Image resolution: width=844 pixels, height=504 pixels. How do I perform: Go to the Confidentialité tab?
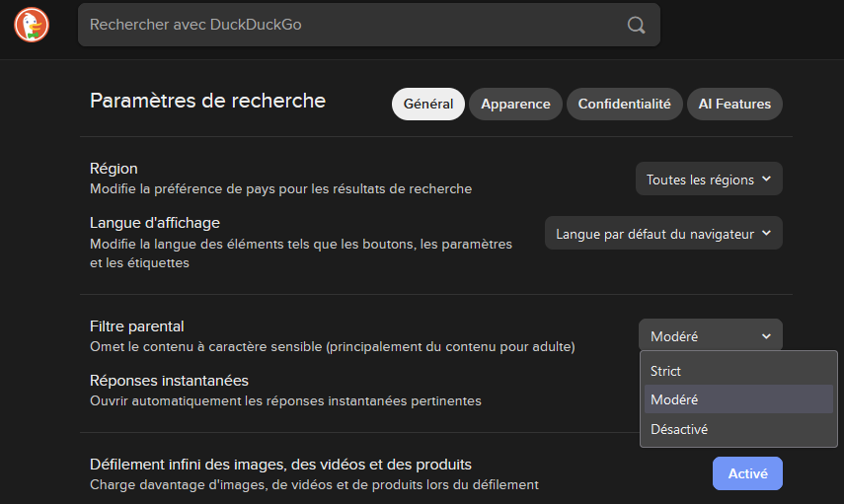(624, 104)
